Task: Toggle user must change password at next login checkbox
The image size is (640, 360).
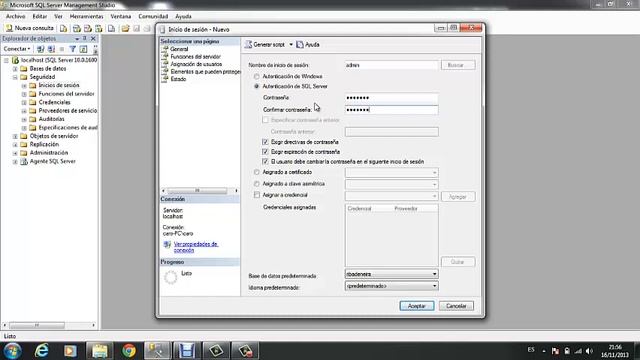Action: (265, 162)
